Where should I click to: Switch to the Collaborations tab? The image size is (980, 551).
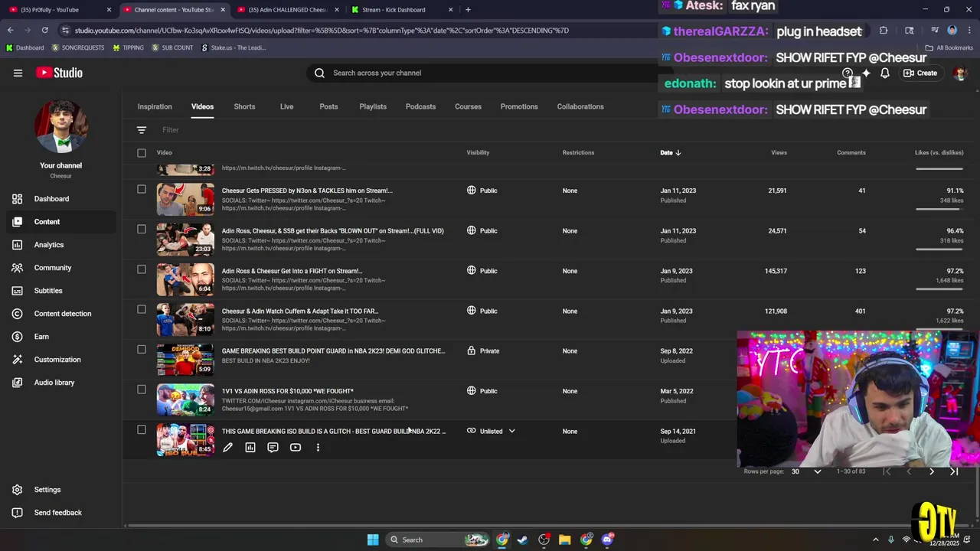(580, 107)
